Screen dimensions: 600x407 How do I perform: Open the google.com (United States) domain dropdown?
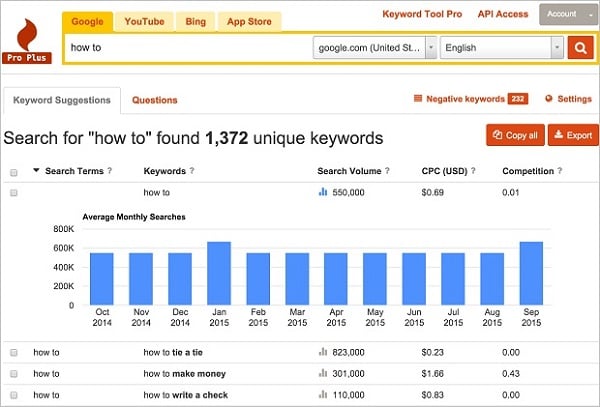[375, 48]
